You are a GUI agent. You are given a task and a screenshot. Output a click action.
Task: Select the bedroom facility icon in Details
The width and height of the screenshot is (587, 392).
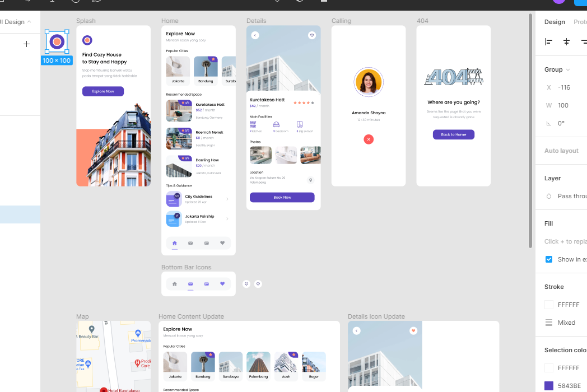pyautogui.click(x=276, y=124)
